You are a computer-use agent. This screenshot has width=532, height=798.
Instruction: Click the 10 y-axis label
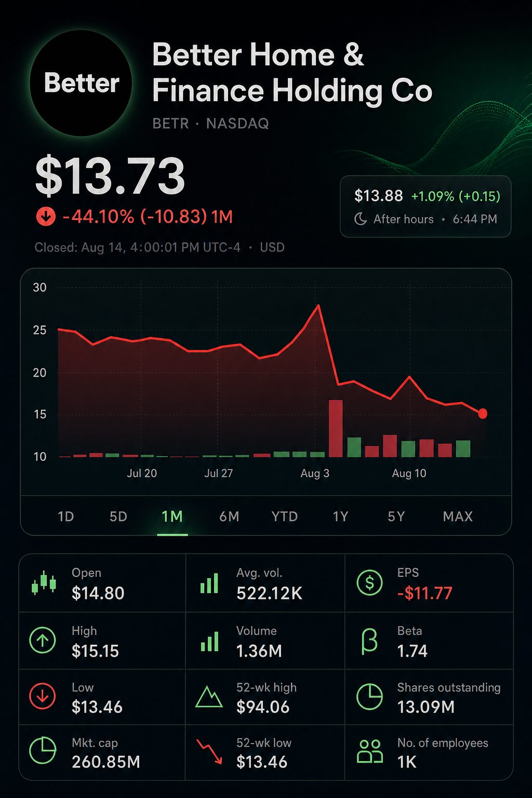(x=39, y=457)
